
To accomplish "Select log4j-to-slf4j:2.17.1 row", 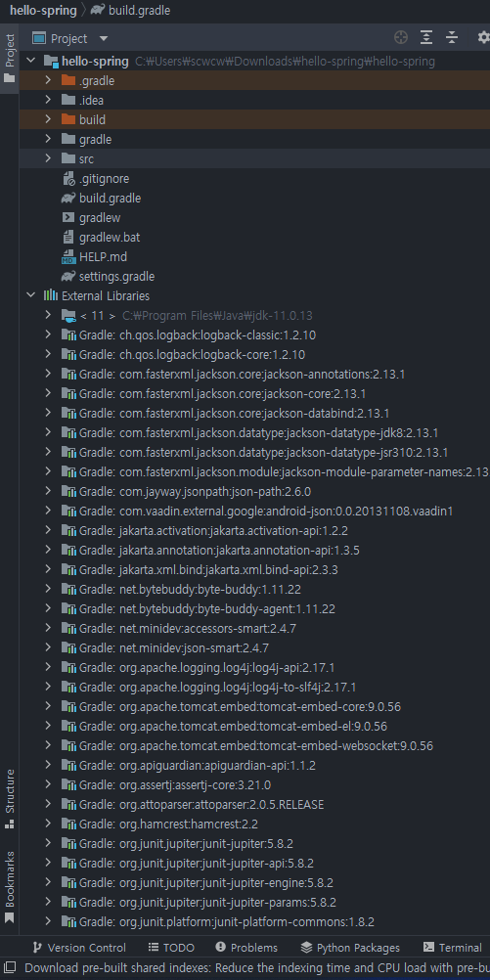I will [254, 687].
